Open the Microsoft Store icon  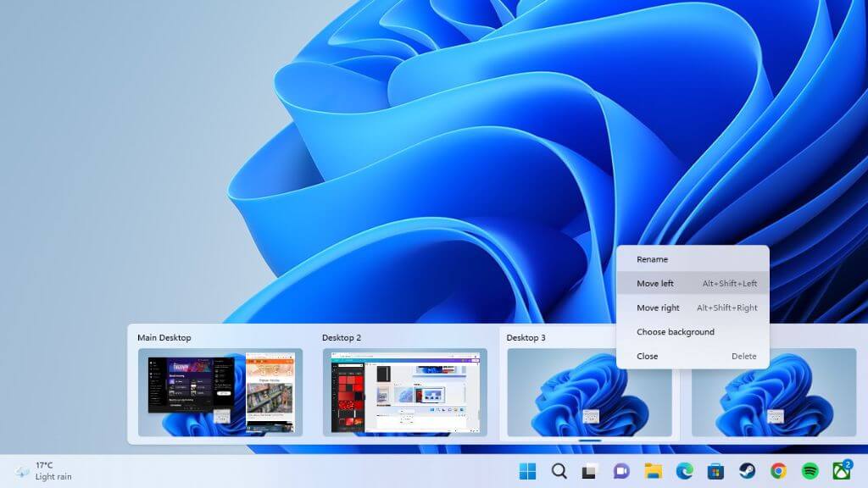click(715, 471)
